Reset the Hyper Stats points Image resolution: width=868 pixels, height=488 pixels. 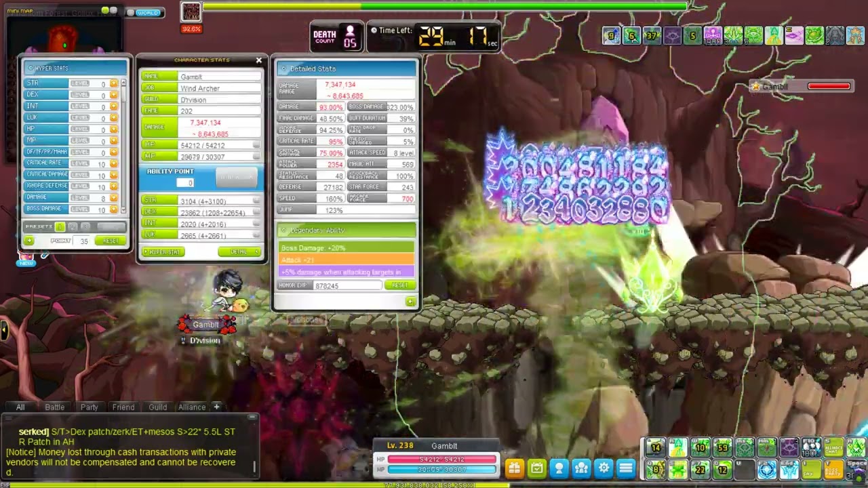(110, 241)
